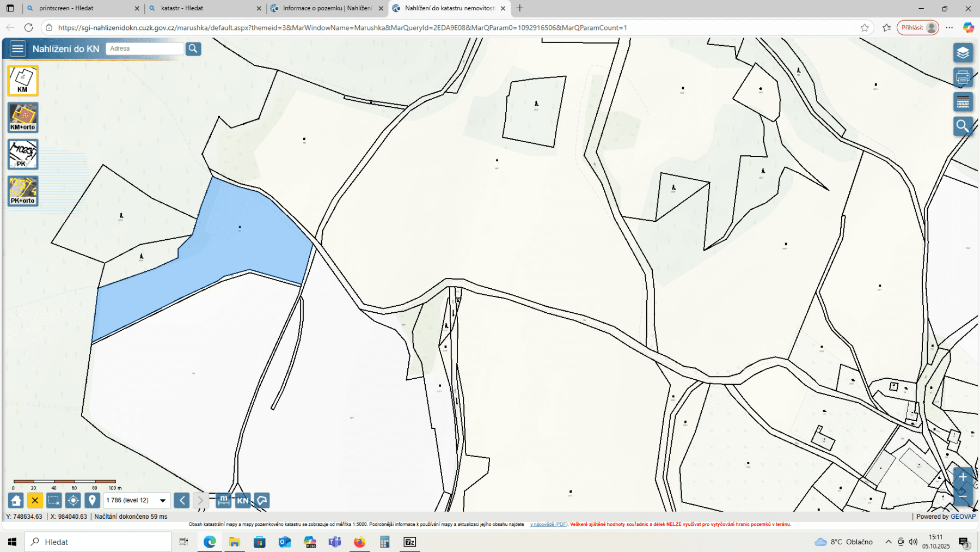Open the 'v nápovědě (PDF)' link
The height and width of the screenshot is (552, 980).
coord(548,524)
